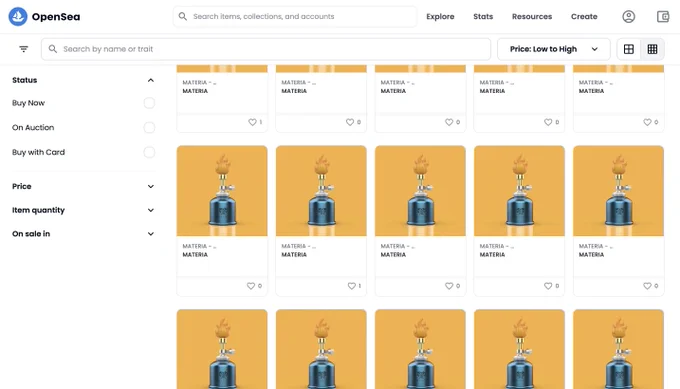The image size is (680, 389).
Task: Click the OpenSea ship logo icon
Action: pyautogui.click(x=18, y=16)
